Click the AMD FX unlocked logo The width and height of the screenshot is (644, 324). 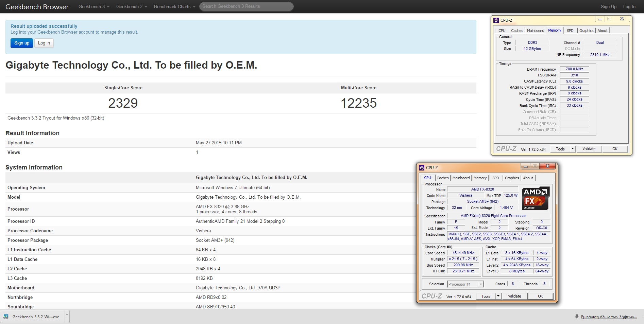(536, 198)
